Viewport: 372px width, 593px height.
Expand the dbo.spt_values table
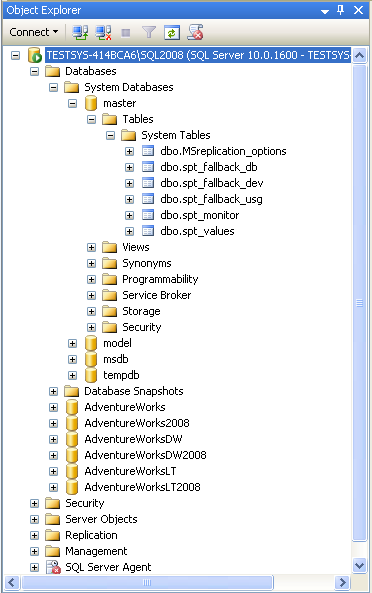coord(129,231)
